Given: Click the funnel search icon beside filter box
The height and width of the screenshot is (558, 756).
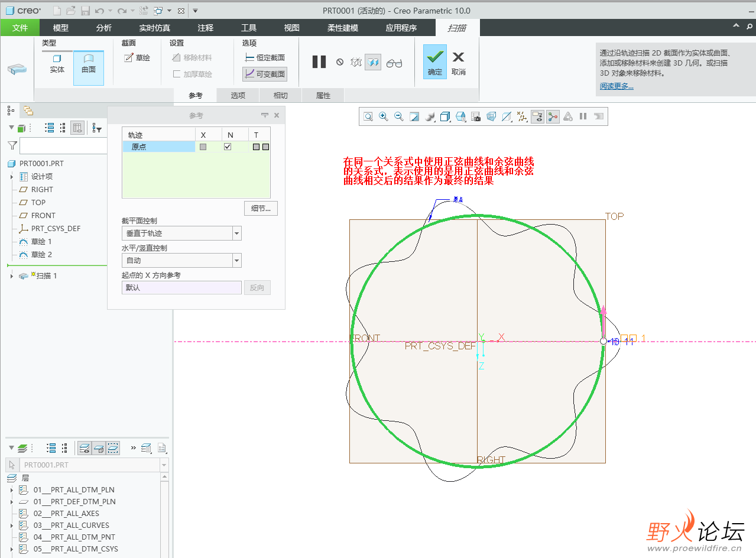Looking at the screenshot, I should (x=12, y=145).
